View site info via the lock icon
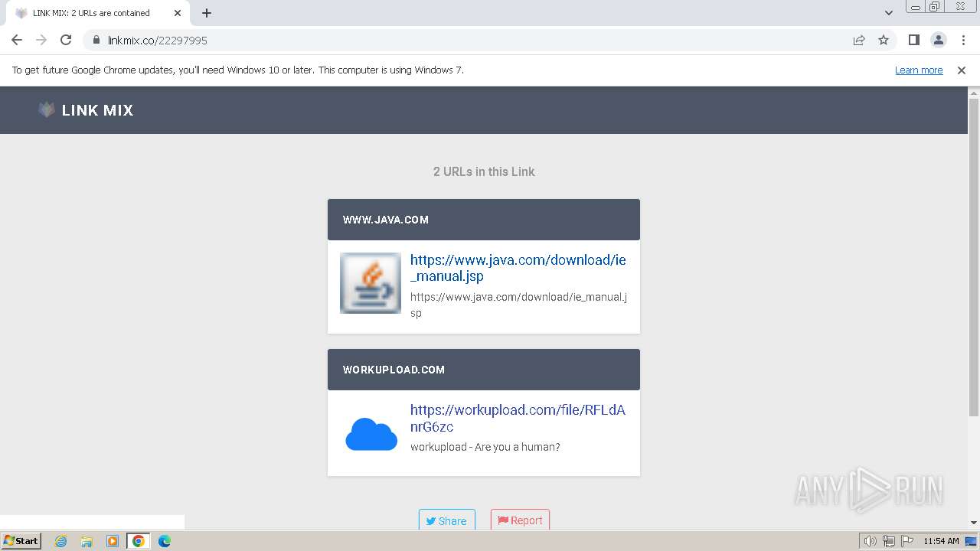 click(96, 40)
